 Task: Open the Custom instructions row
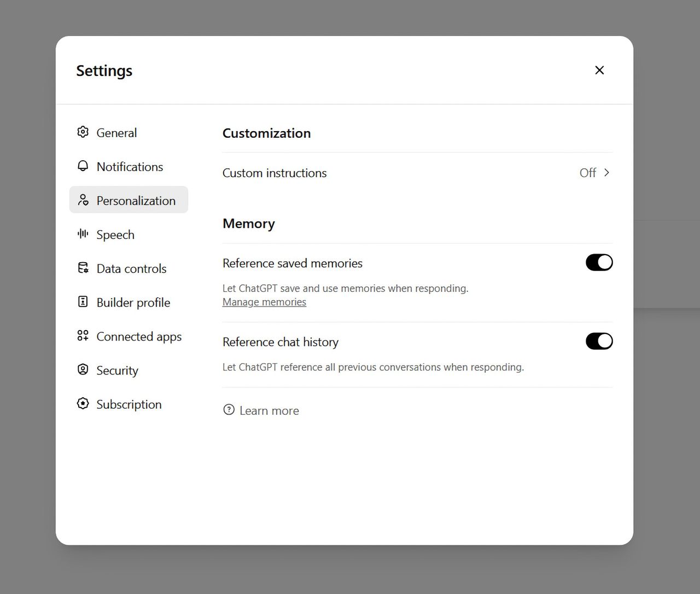(275, 173)
